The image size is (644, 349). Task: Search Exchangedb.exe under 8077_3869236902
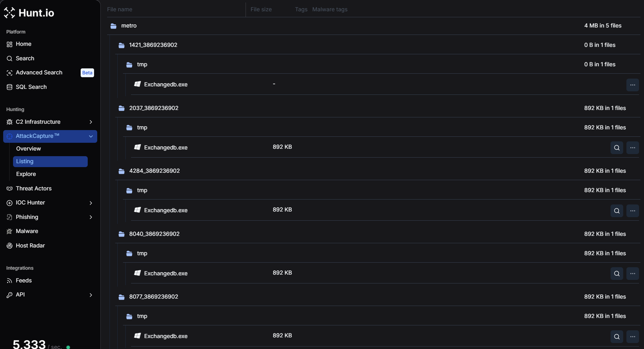[x=617, y=337]
